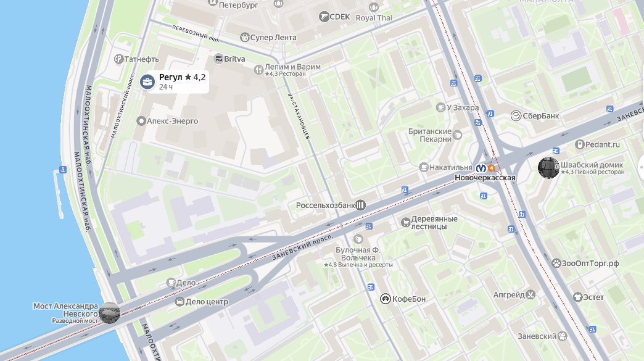Click the Регул briefcase marker icon
644x361 pixels.
tap(147, 81)
